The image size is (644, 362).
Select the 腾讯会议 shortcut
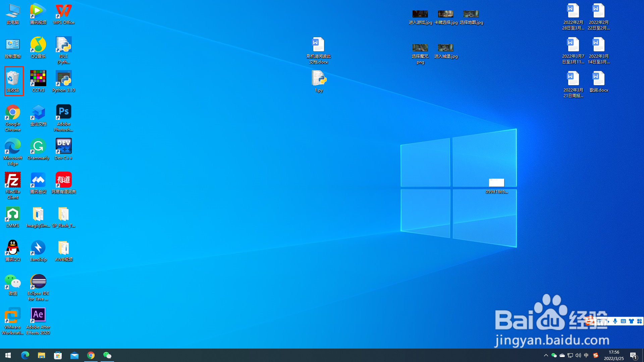click(38, 183)
